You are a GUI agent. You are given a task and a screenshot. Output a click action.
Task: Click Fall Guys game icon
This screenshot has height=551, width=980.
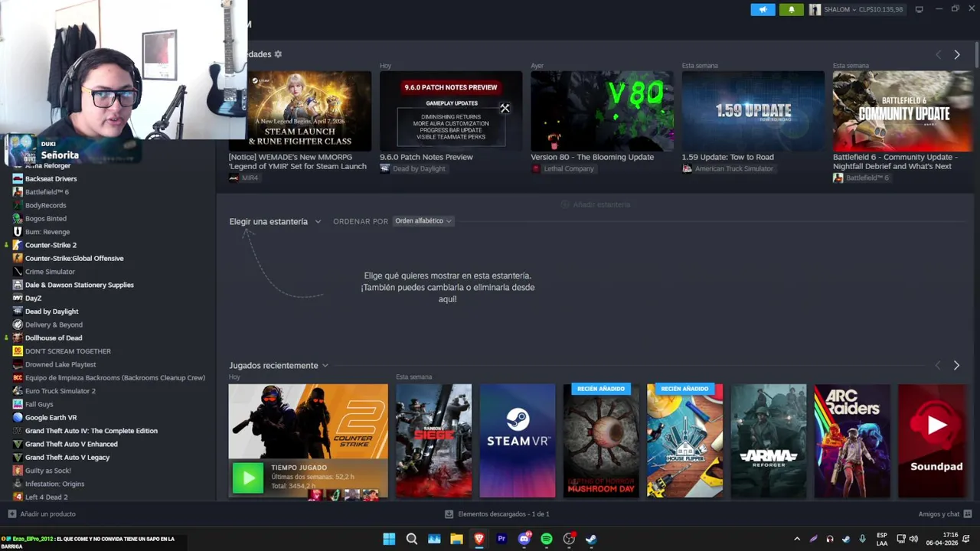(x=18, y=404)
